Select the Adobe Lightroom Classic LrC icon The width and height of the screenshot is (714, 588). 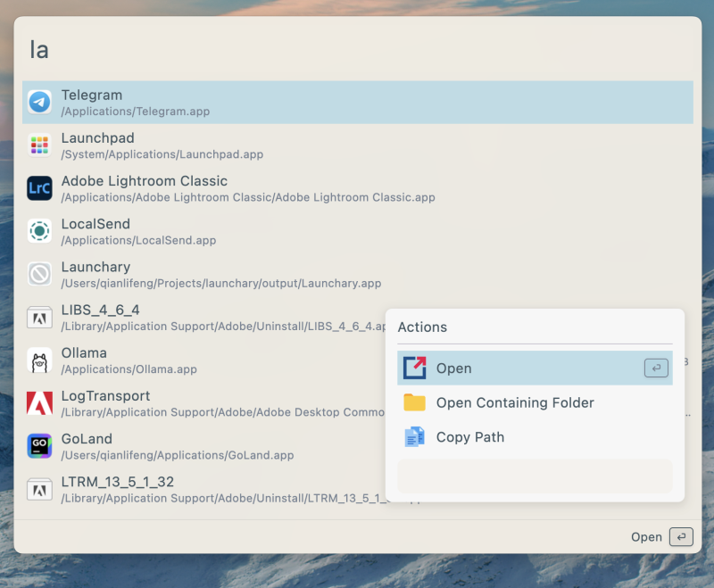(x=39, y=188)
